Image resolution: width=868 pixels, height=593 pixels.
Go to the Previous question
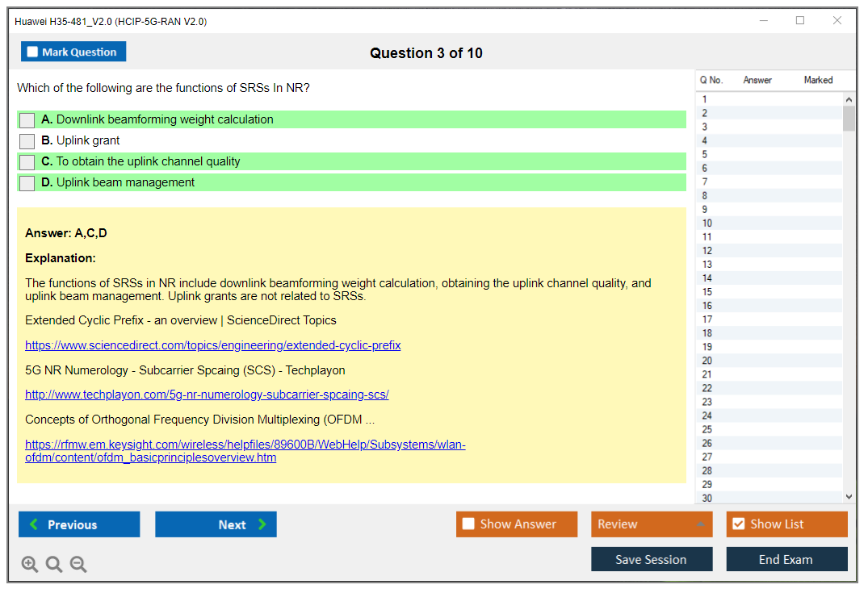(79, 524)
